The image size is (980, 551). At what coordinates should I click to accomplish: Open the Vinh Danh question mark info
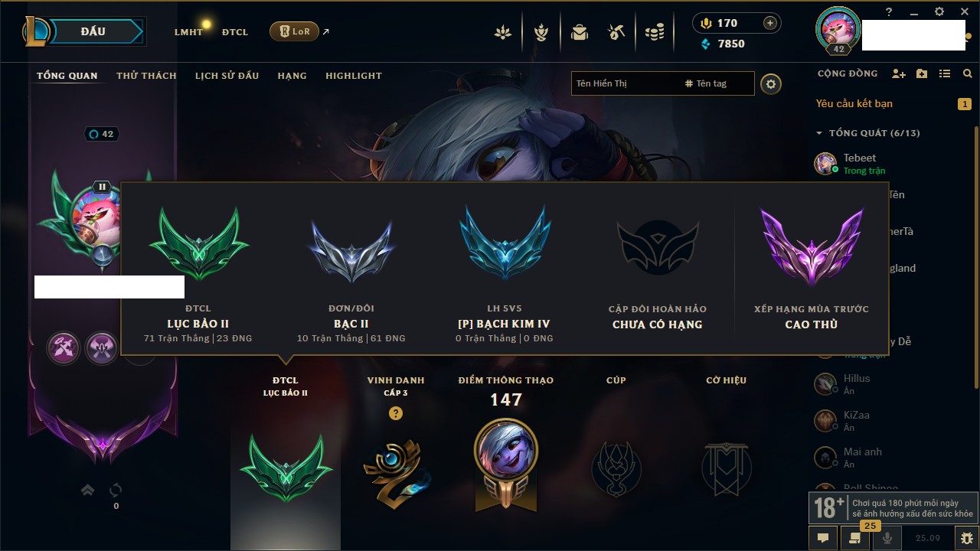click(396, 413)
